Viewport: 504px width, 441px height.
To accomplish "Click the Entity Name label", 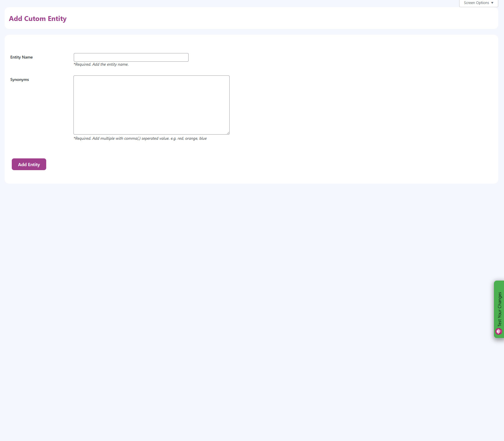I will (x=22, y=57).
